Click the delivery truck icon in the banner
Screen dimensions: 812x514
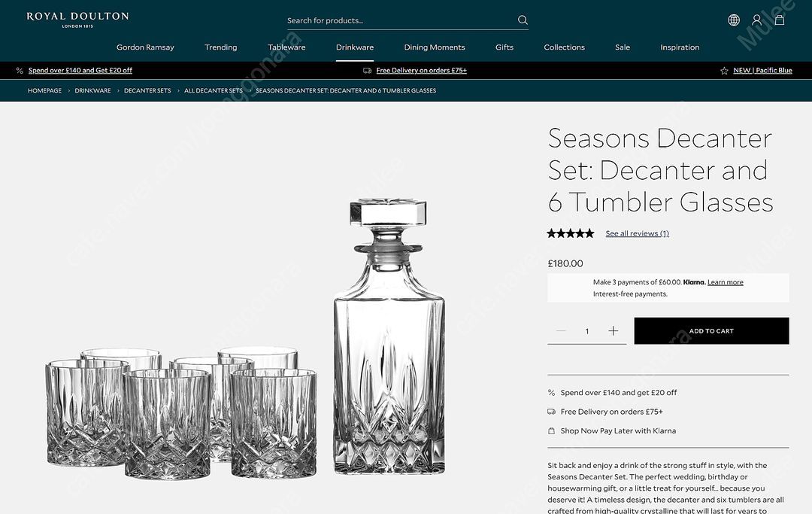click(367, 71)
